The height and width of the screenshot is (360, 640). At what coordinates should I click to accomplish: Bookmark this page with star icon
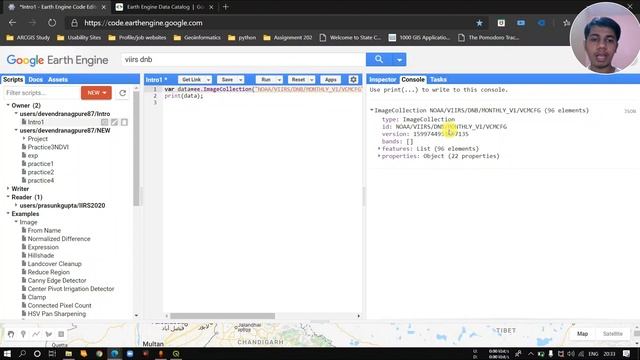480,23
